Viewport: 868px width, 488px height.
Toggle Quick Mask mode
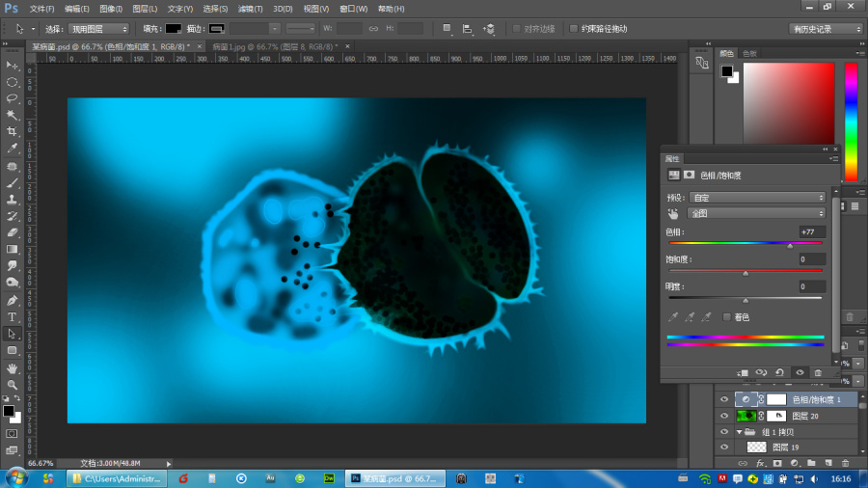12,434
